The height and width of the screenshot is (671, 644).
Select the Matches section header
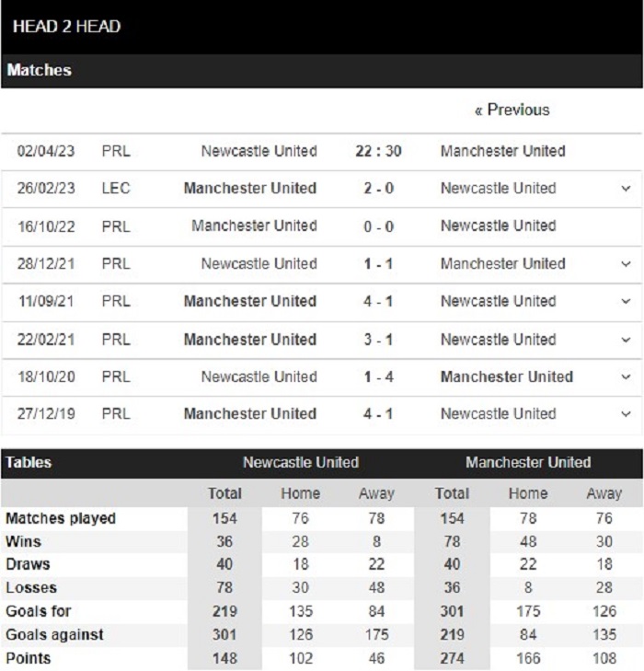click(40, 70)
